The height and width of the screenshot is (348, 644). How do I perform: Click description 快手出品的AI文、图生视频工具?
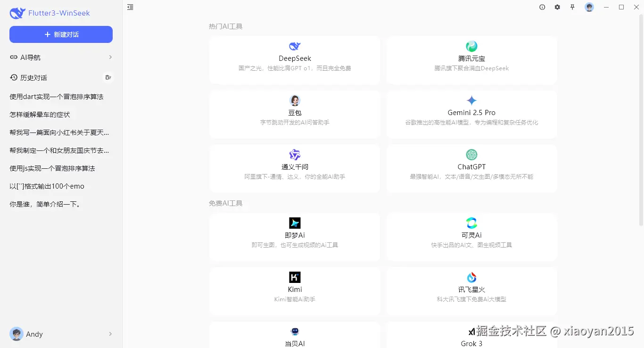[471, 245]
